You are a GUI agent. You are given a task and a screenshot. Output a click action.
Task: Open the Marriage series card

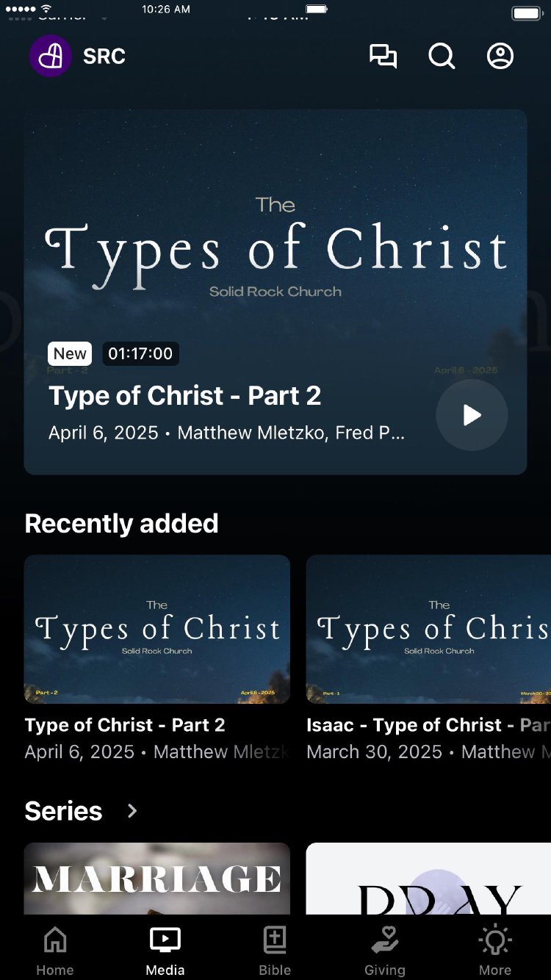click(157, 879)
